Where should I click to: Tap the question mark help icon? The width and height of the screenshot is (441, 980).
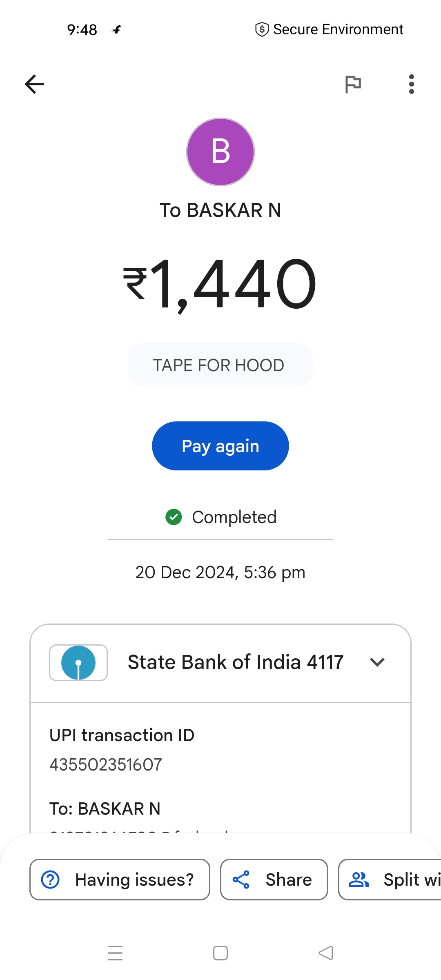(50, 880)
